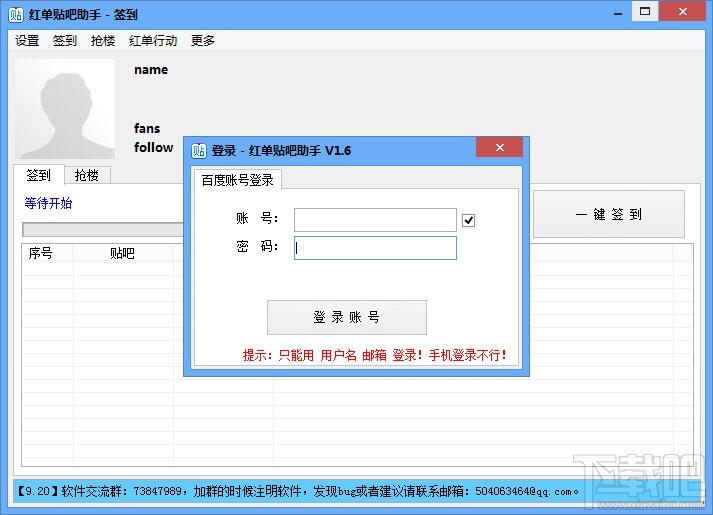Select the 百度账号登录 tab

click(237, 180)
